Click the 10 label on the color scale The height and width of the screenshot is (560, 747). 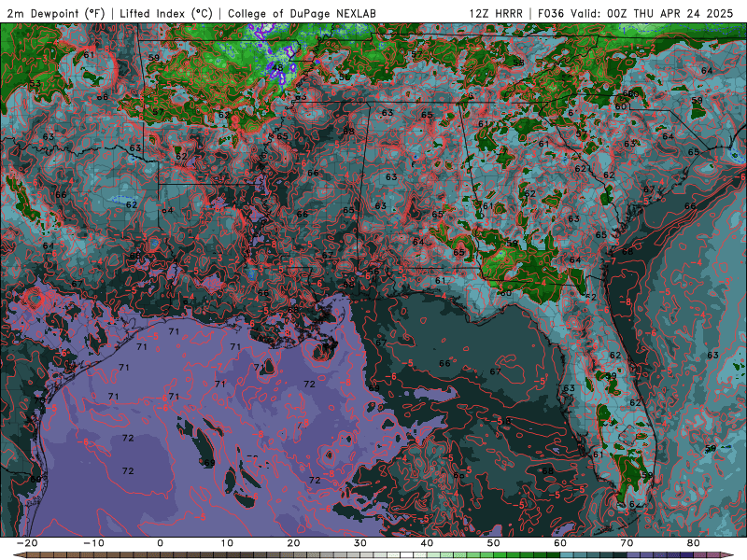tap(227, 543)
